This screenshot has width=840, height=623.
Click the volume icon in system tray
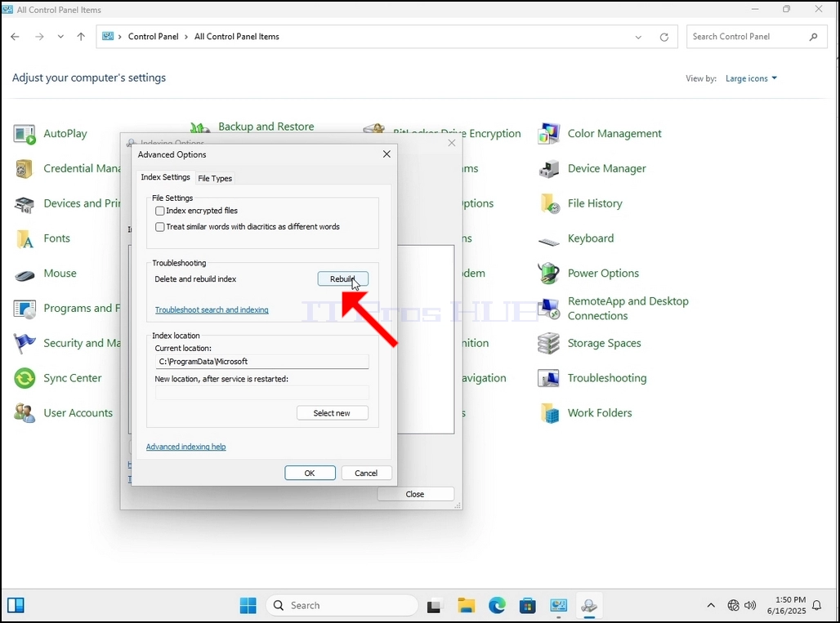pyautogui.click(x=750, y=605)
